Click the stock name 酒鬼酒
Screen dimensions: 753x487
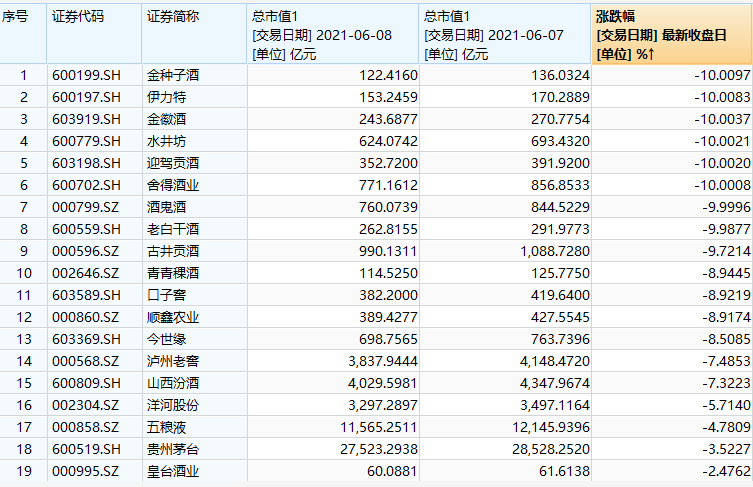point(166,207)
